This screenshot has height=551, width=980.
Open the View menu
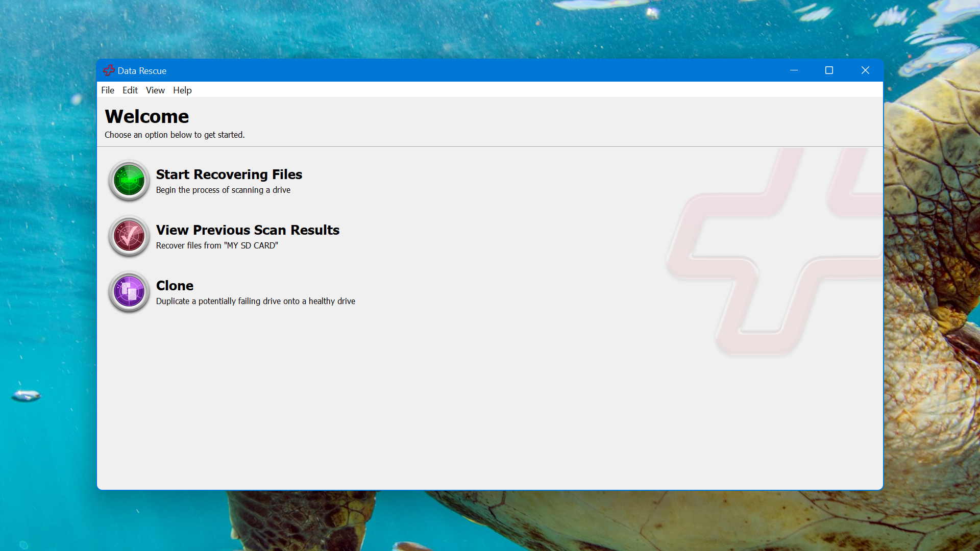(155, 90)
